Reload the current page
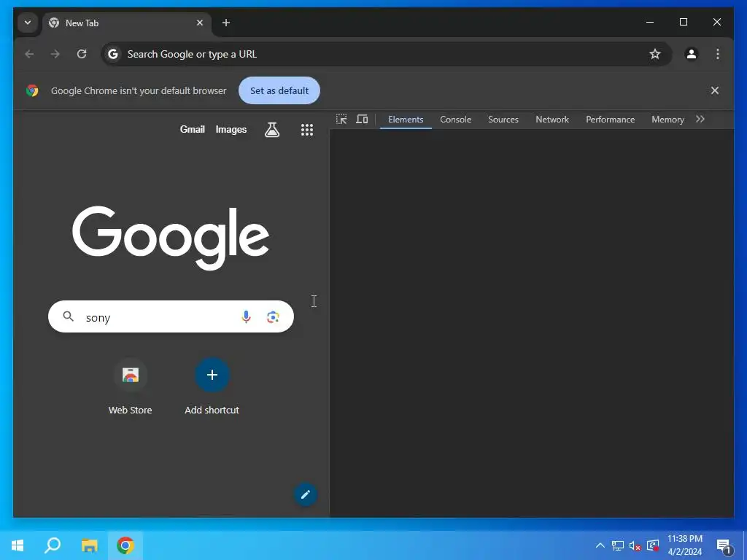Screen dimensions: 747x560 (x=82, y=54)
